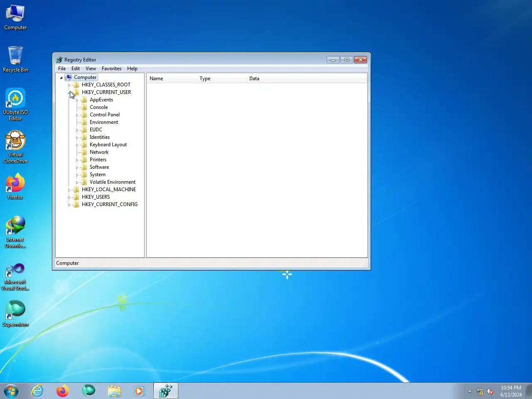
Task: Open the File menu
Action: pos(62,69)
